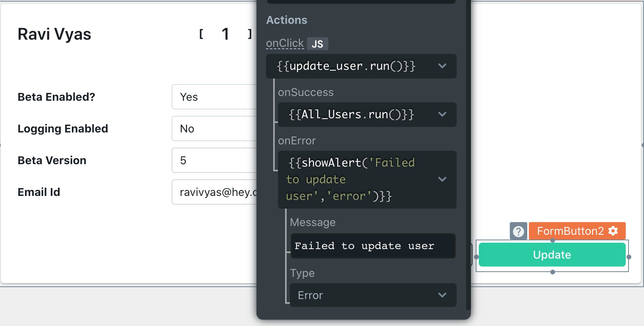Click the bracketed number 1 text
Image resolution: width=644 pixels, height=326 pixels.
tap(225, 34)
